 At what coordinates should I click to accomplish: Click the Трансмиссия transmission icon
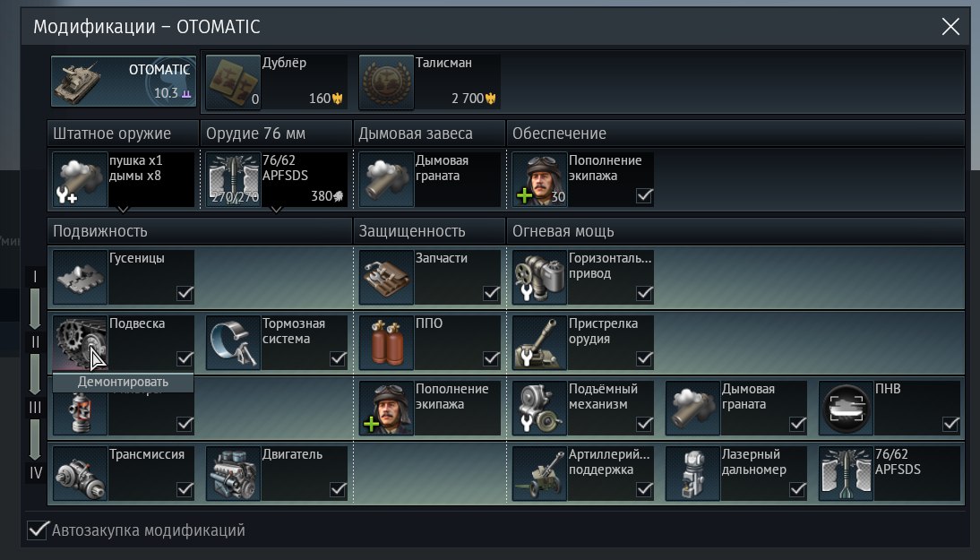pos(80,473)
